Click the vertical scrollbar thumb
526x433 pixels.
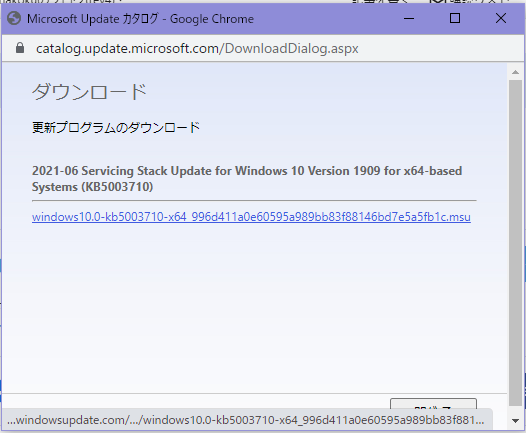click(515, 243)
